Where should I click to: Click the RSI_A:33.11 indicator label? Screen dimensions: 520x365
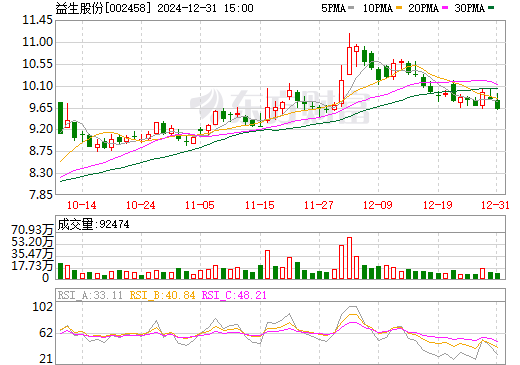click(x=90, y=295)
